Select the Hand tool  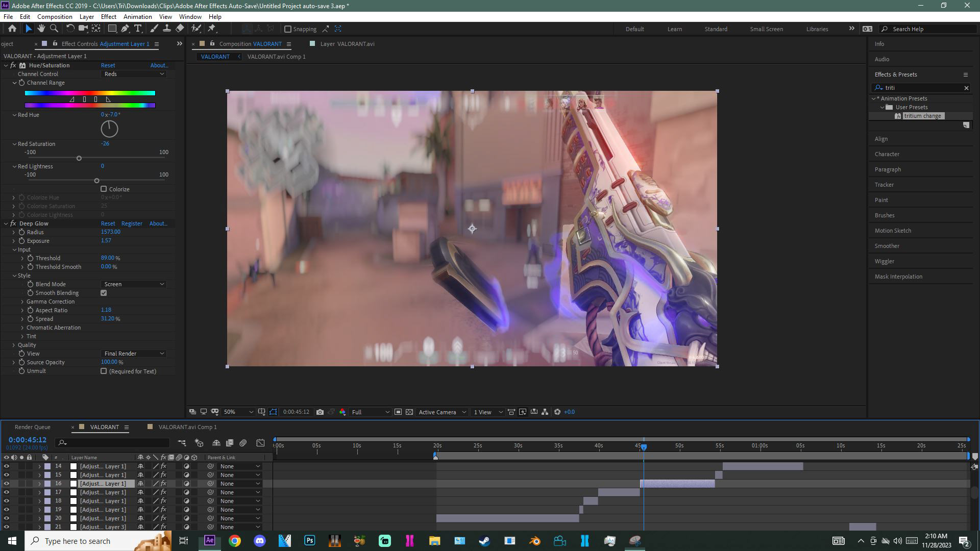click(x=41, y=29)
